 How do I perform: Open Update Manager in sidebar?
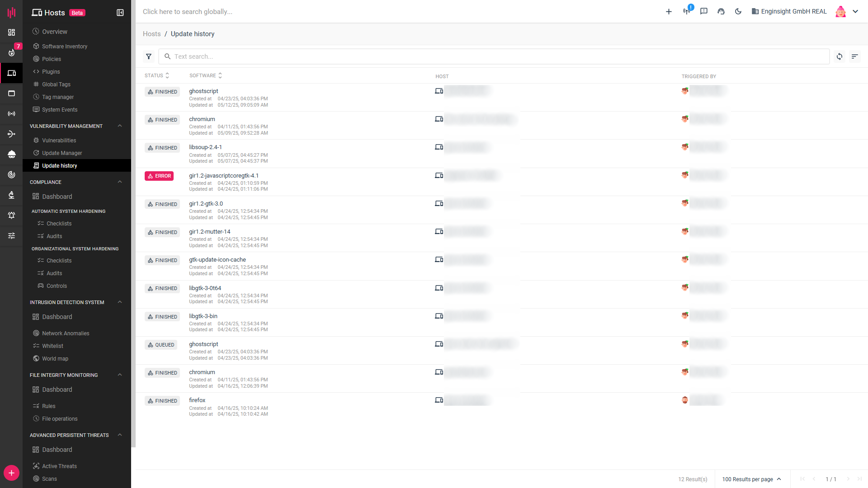pos(62,153)
